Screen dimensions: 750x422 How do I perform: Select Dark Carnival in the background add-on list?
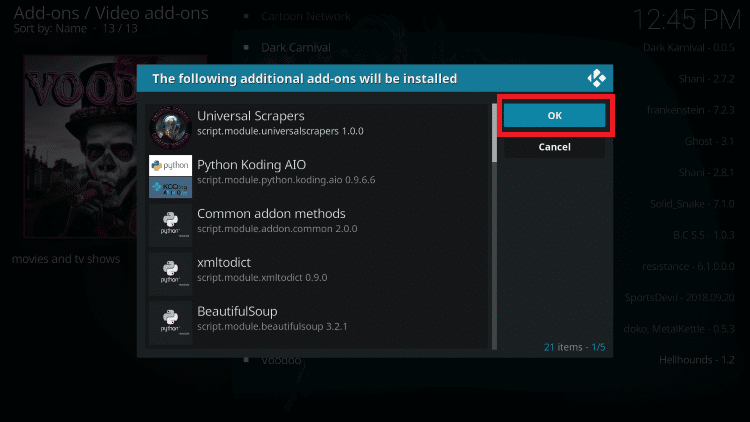296,47
